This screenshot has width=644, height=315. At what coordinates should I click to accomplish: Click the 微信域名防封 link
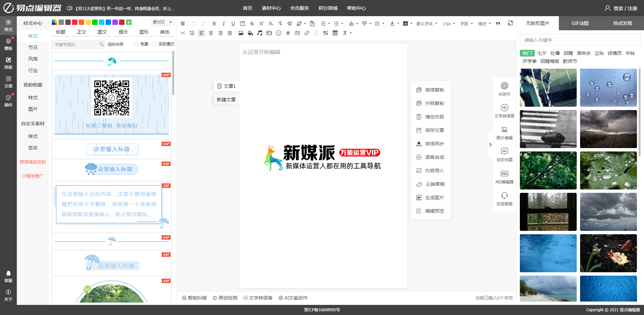pyautogui.click(x=33, y=162)
